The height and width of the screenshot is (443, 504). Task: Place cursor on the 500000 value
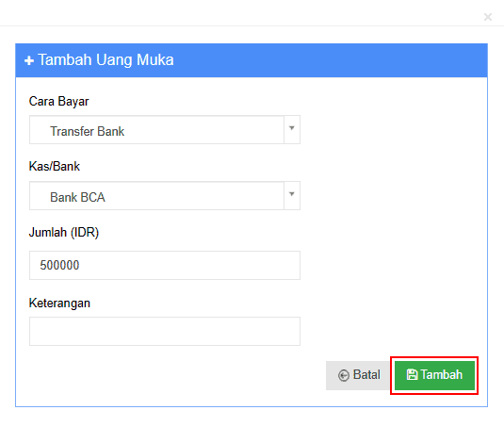coord(59,265)
